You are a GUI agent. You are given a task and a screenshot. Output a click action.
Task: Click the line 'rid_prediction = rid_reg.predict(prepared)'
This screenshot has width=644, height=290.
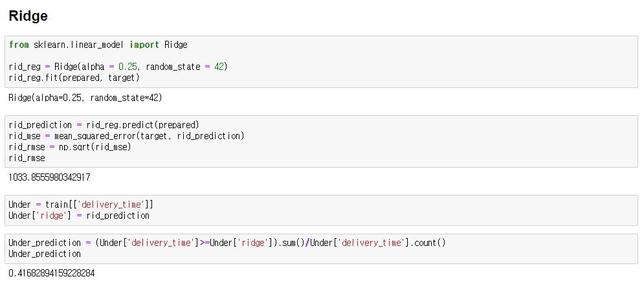coord(104,125)
